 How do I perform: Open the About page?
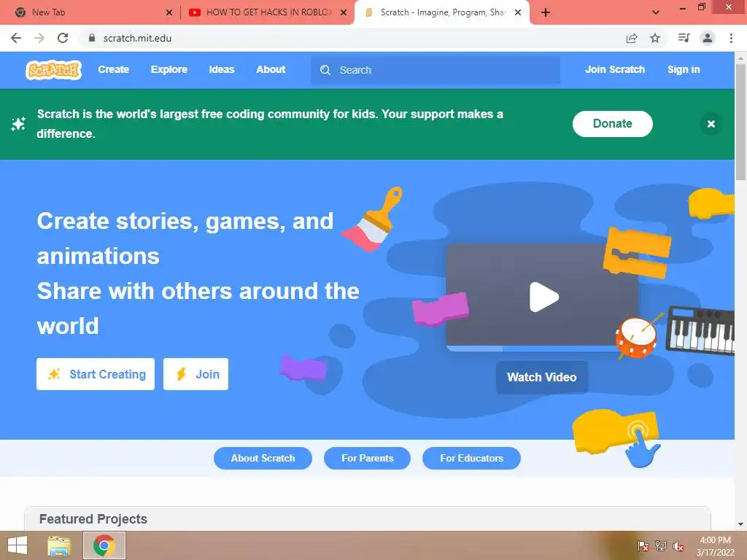pos(271,69)
